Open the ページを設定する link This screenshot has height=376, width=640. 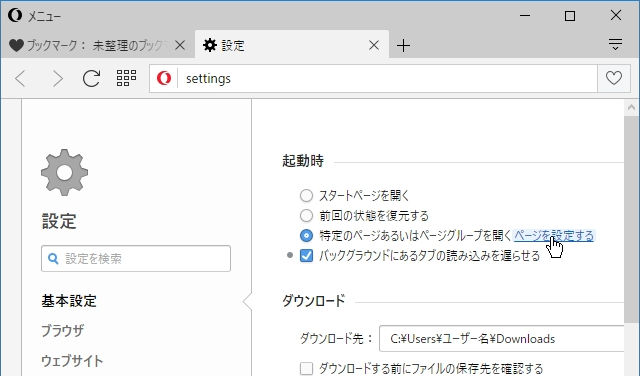point(553,236)
